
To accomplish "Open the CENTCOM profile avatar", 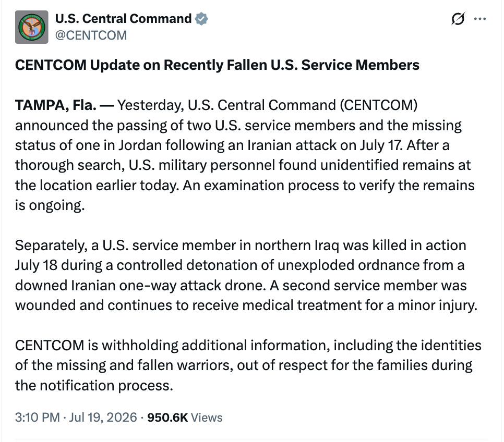I will [31, 27].
